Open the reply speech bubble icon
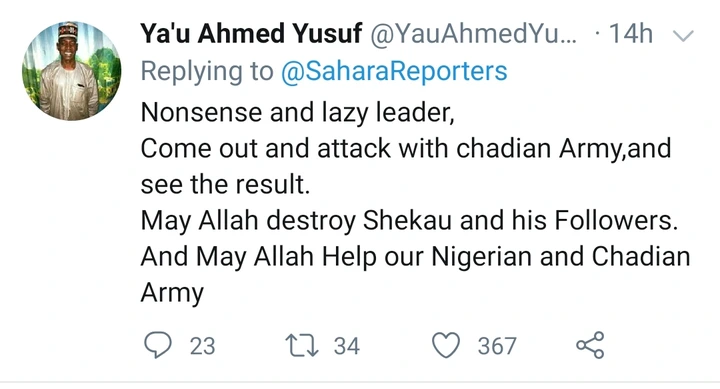 coord(158,345)
